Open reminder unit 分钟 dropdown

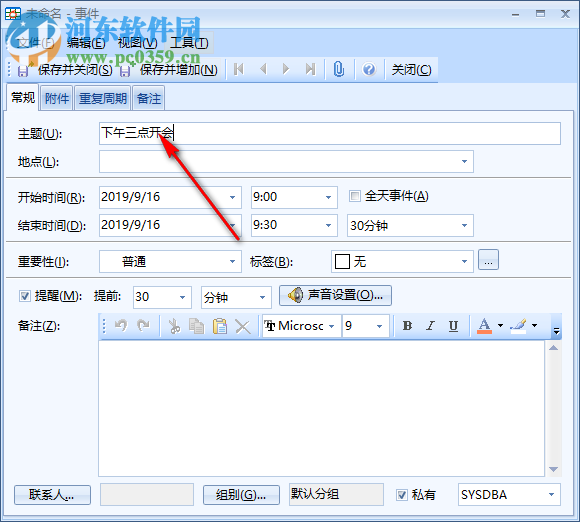(262, 297)
